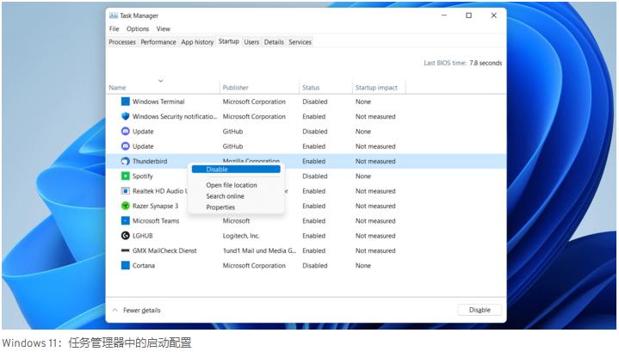Screen dimensions: 619x364
Task: Click the Disabled status of Spotify
Action: point(314,176)
